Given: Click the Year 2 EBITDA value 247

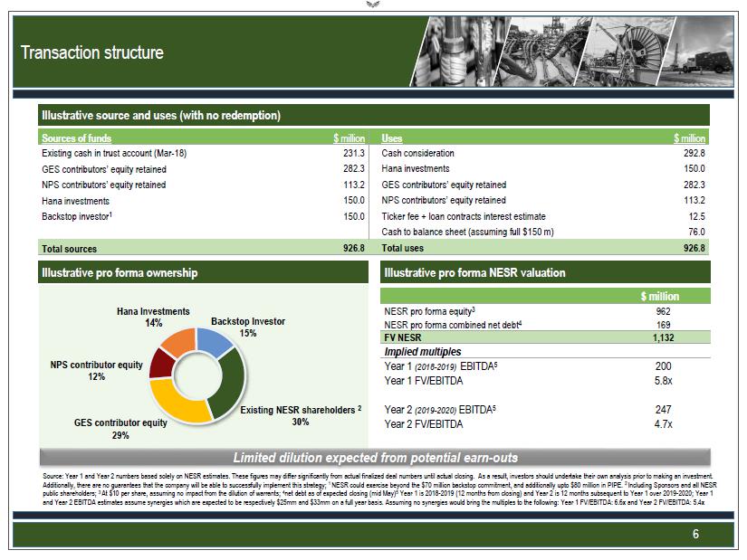Looking at the screenshot, I should 663,410.
